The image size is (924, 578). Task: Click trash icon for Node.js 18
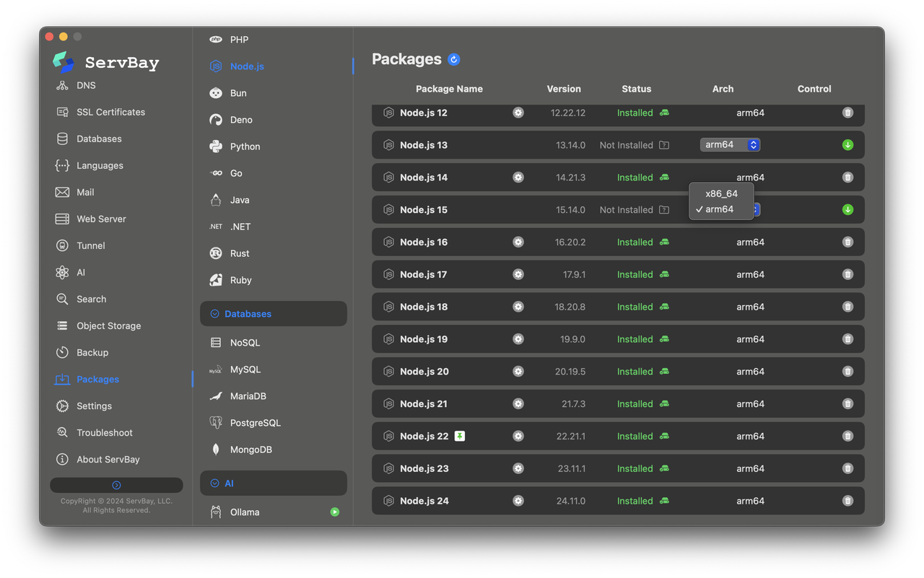pos(847,307)
